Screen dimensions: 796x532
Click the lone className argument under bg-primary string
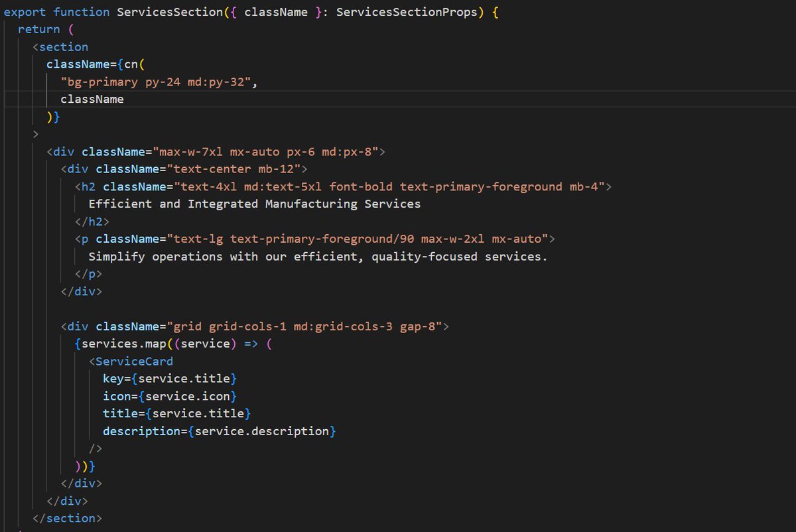[x=92, y=100]
